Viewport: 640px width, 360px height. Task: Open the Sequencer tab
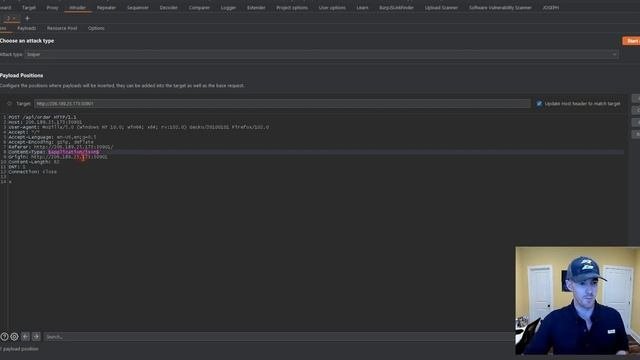[138, 7]
